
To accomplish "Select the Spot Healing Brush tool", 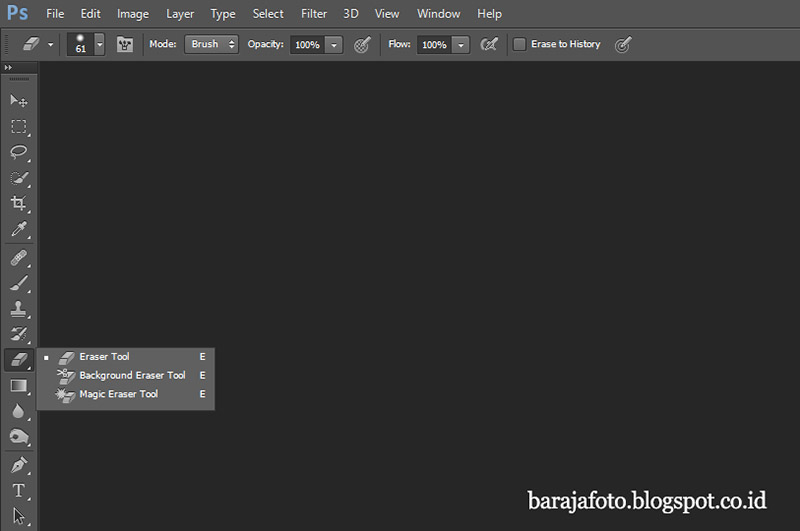I will (x=19, y=258).
